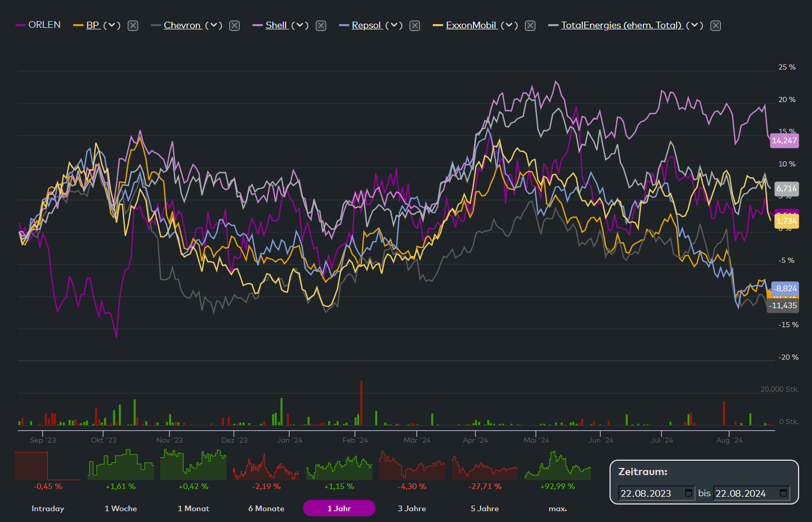Switch to the 3 Jahre timeframe
Viewport: 812px width, 522px height.
pos(412,509)
